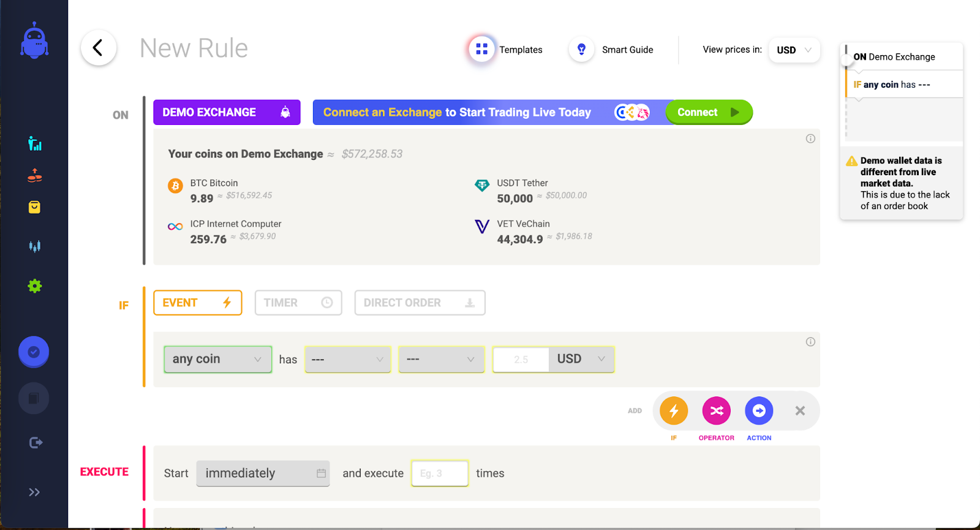The image size is (980, 530).
Task: Select the TIMER tab
Action: click(298, 303)
